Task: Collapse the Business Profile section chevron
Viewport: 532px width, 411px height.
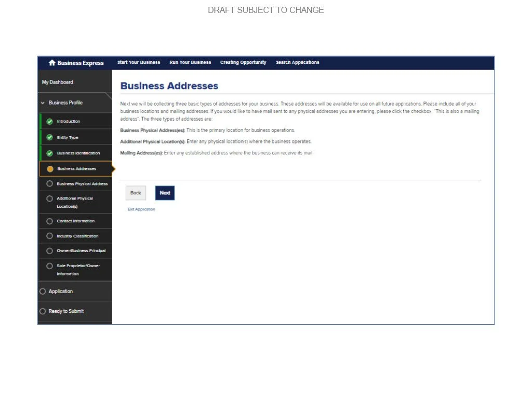Action: pos(43,103)
